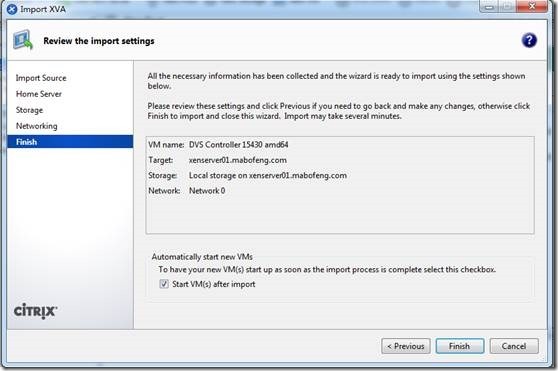Viewport: 558px width, 371px height.
Task: Click the 'Target:' label
Action: click(x=160, y=160)
